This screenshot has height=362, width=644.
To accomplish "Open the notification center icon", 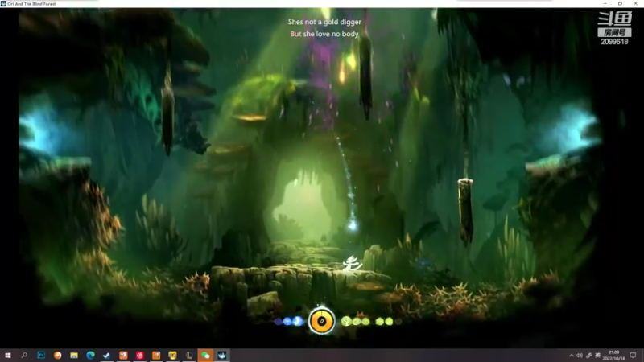I will point(633,356).
